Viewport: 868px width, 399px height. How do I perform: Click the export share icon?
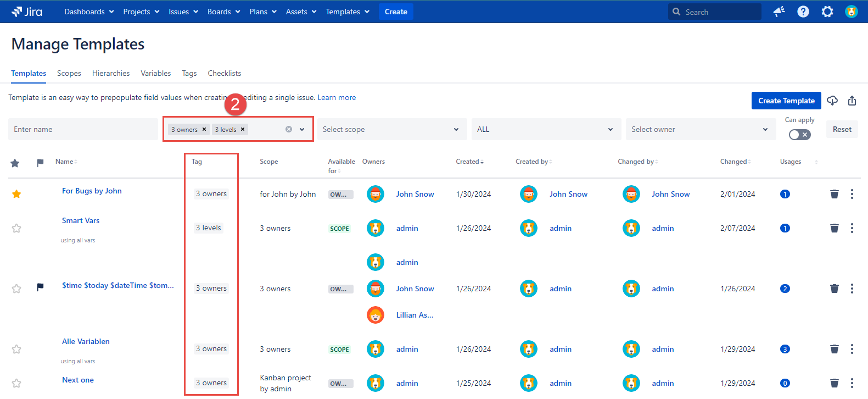pyautogui.click(x=852, y=101)
